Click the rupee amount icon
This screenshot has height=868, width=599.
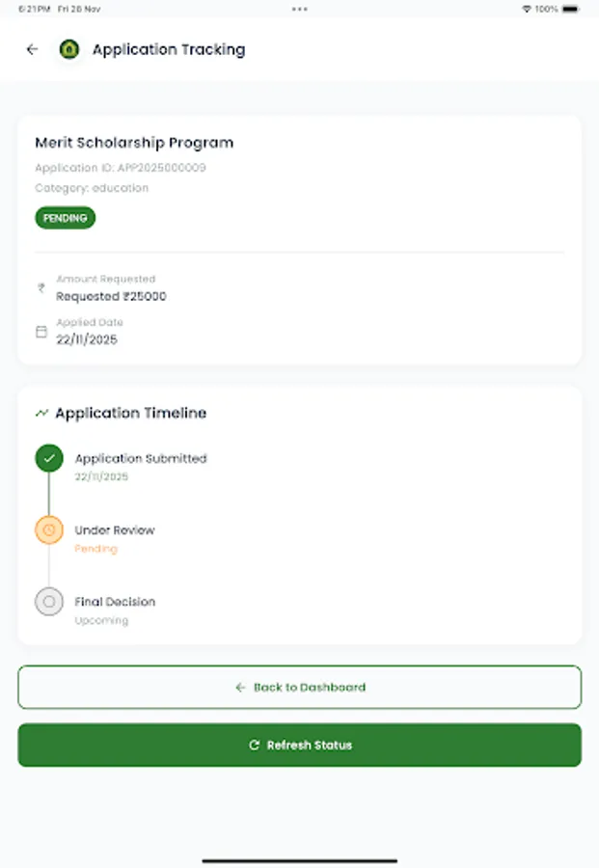pyautogui.click(x=41, y=287)
